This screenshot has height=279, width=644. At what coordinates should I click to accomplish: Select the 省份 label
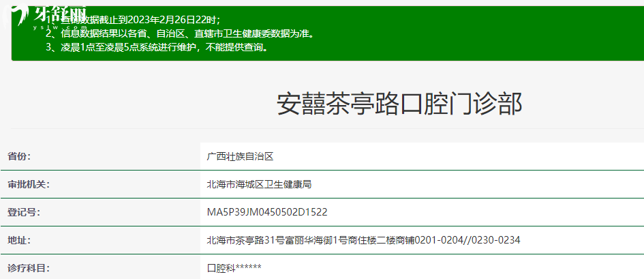19,156
